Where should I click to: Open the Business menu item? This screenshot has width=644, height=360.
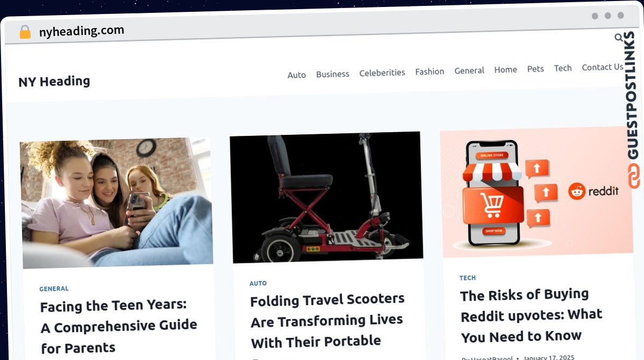click(x=333, y=74)
